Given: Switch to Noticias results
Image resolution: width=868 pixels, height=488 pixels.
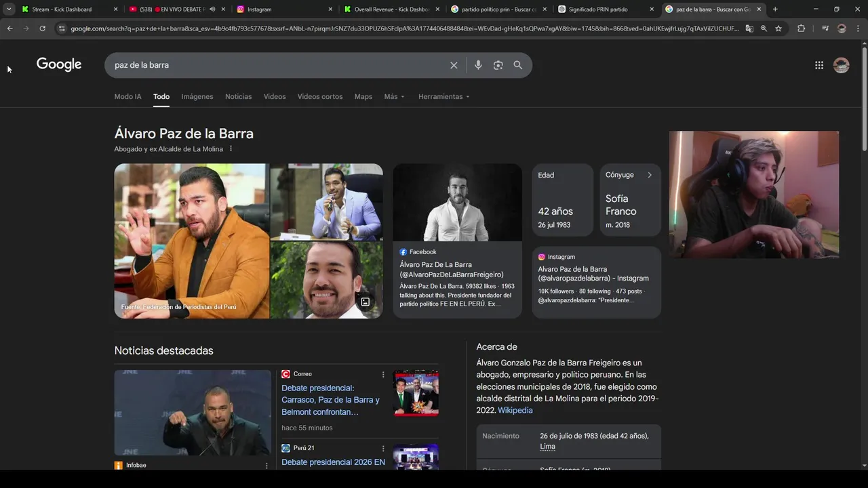Looking at the screenshot, I should click(x=238, y=96).
